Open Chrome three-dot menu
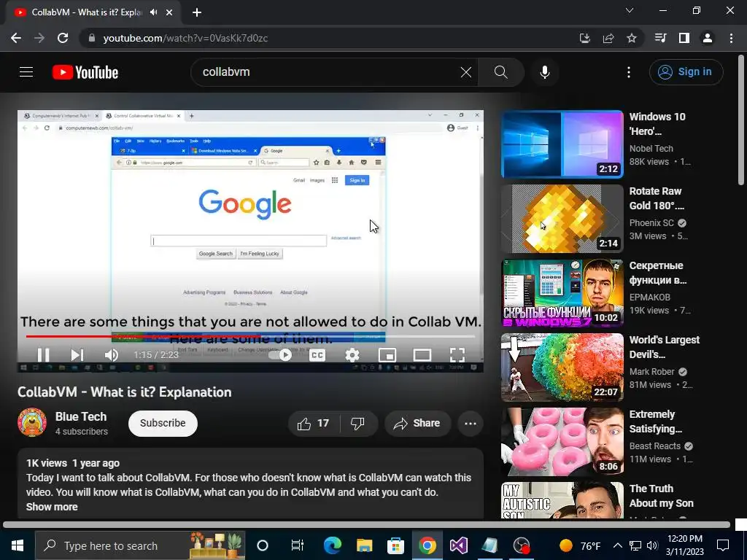 [x=731, y=38]
